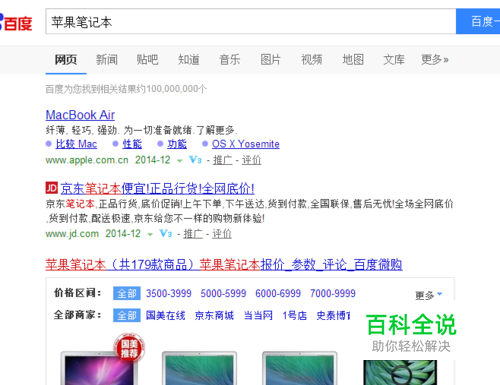Filter by merchant 当当网
Image resolution: width=500 pixels, height=385 pixels.
258,315
